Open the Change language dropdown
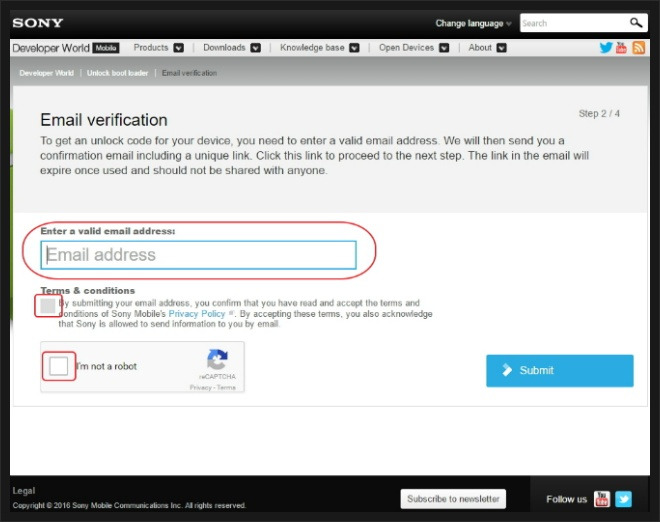This screenshot has height=522, width=660. pyautogui.click(x=473, y=24)
